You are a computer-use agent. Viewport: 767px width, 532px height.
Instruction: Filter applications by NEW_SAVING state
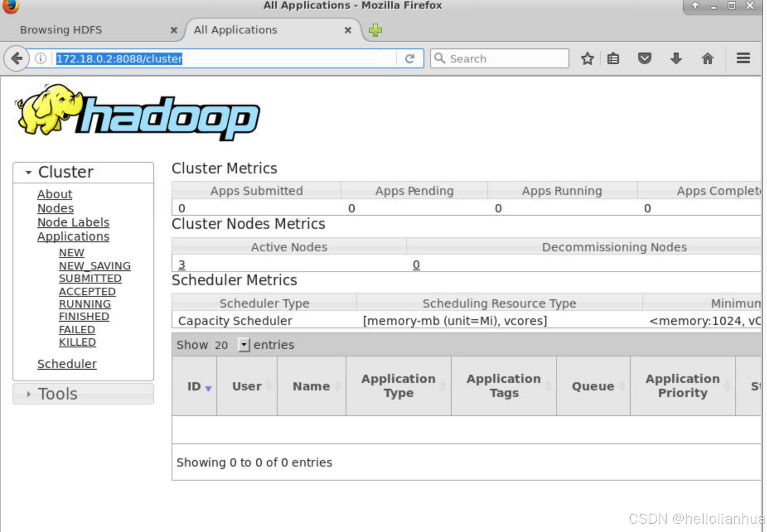(x=94, y=266)
